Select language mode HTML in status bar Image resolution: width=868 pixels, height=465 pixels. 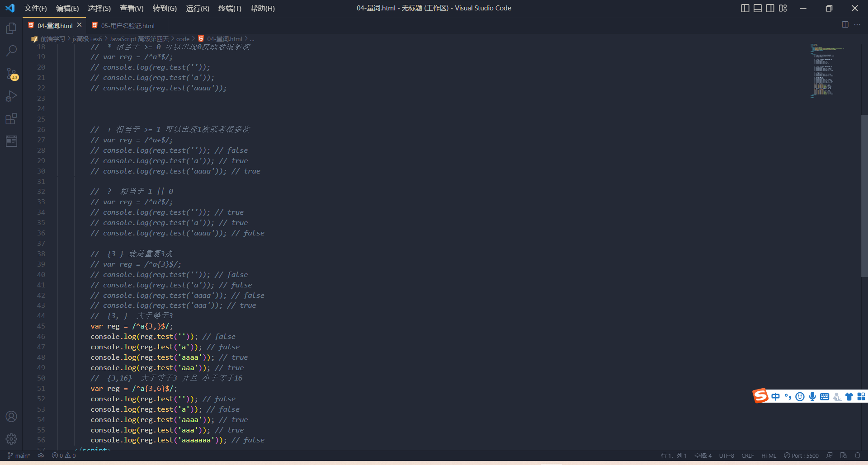pyautogui.click(x=769, y=456)
